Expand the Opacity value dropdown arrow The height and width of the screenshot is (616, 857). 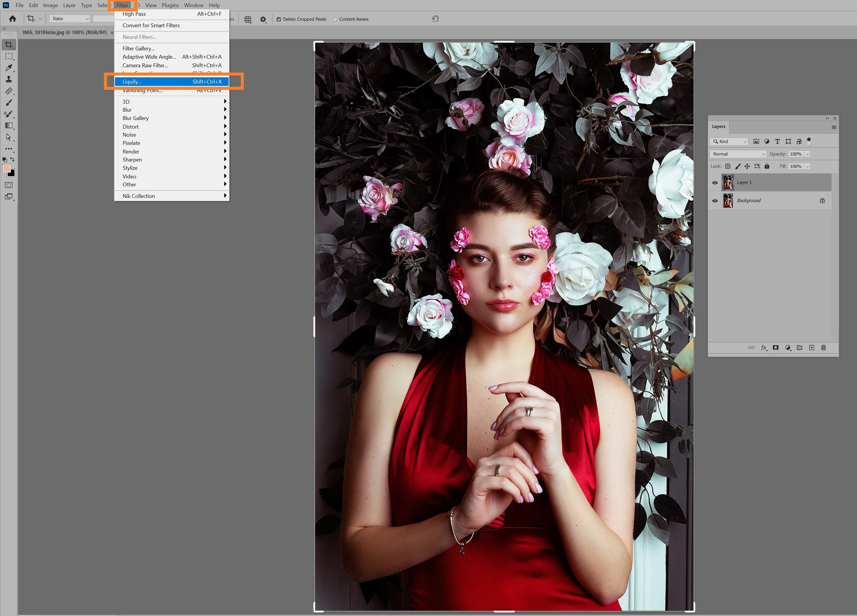click(x=807, y=154)
